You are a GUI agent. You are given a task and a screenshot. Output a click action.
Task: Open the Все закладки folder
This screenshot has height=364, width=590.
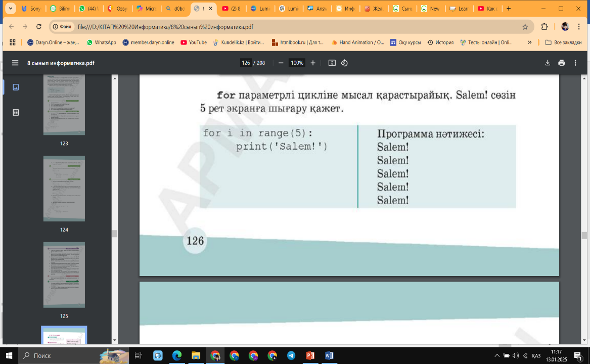pos(563,42)
